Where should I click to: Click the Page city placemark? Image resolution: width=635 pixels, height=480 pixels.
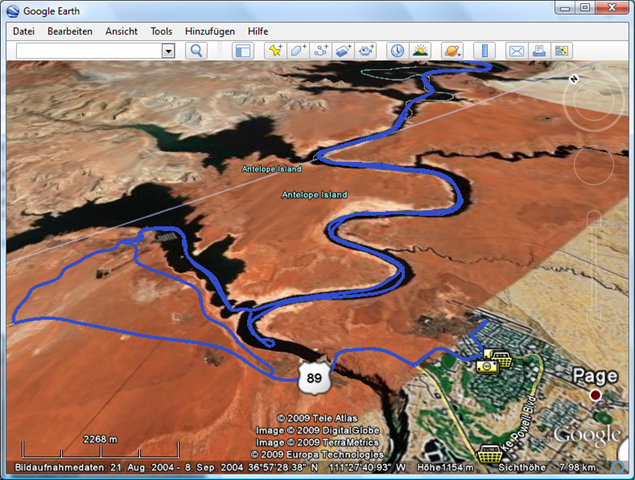(595, 395)
